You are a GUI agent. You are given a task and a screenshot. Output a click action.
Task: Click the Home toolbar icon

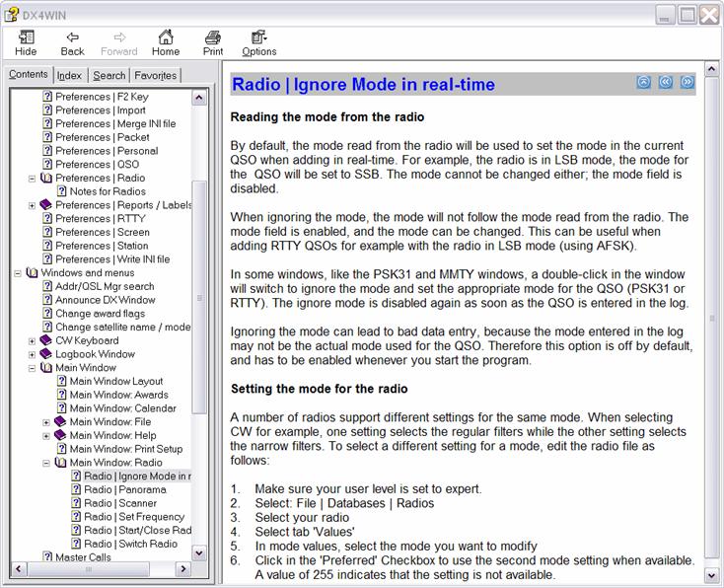pyautogui.click(x=166, y=43)
